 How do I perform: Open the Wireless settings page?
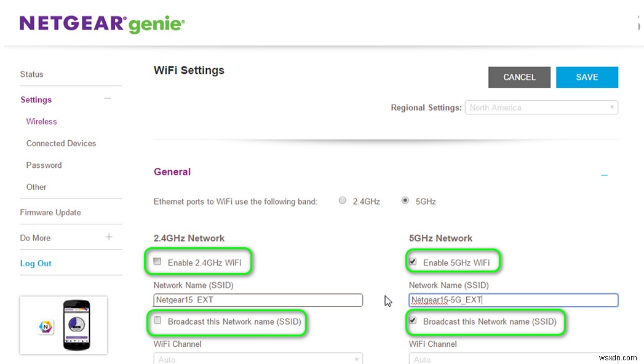coord(41,121)
